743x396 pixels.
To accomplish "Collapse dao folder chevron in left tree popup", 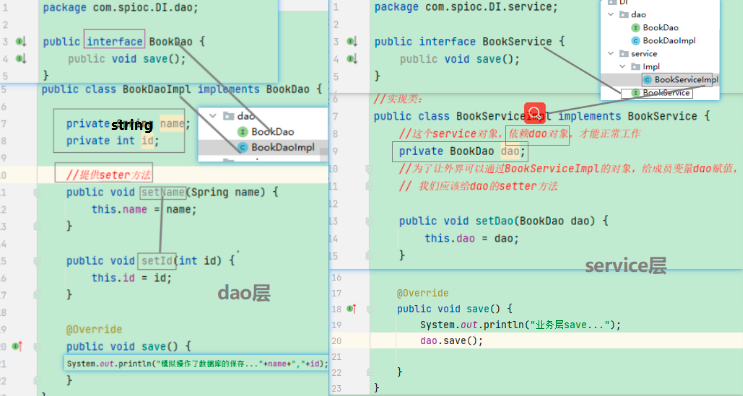I will tap(213, 116).
